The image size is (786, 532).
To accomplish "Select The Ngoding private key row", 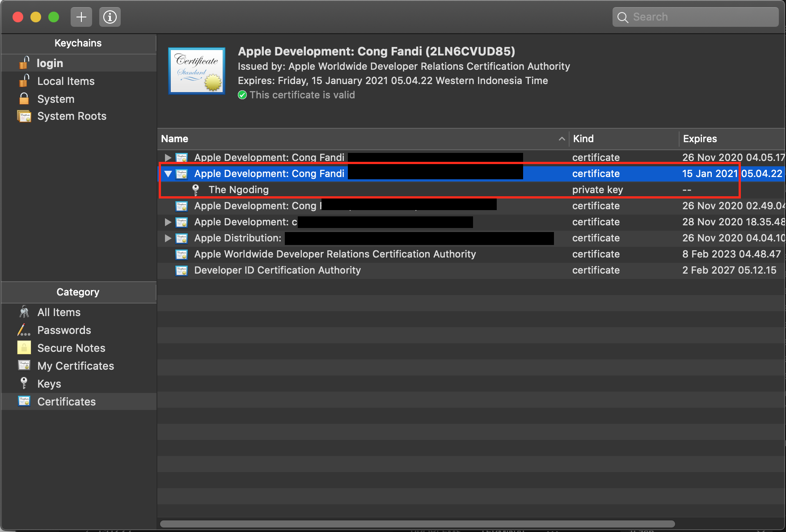I will coord(239,190).
